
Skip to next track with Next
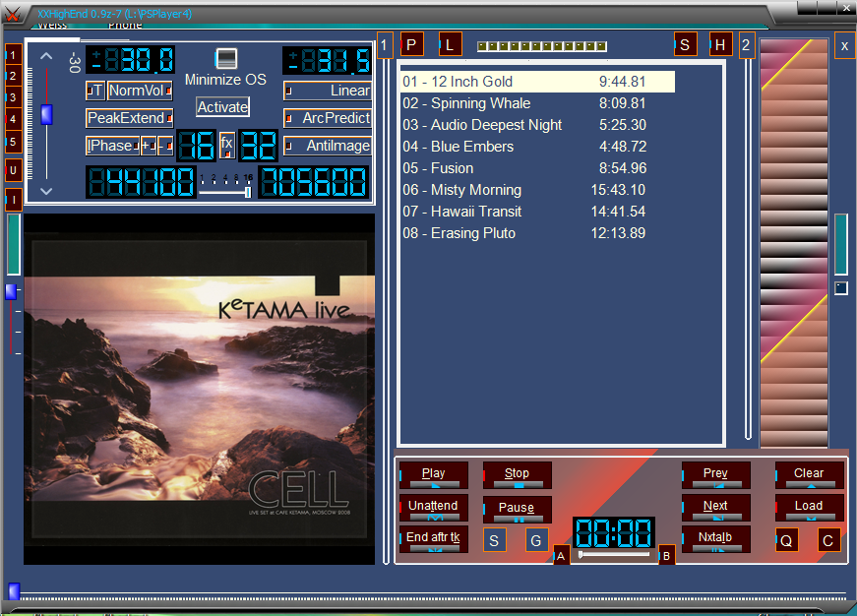pyautogui.click(x=716, y=508)
